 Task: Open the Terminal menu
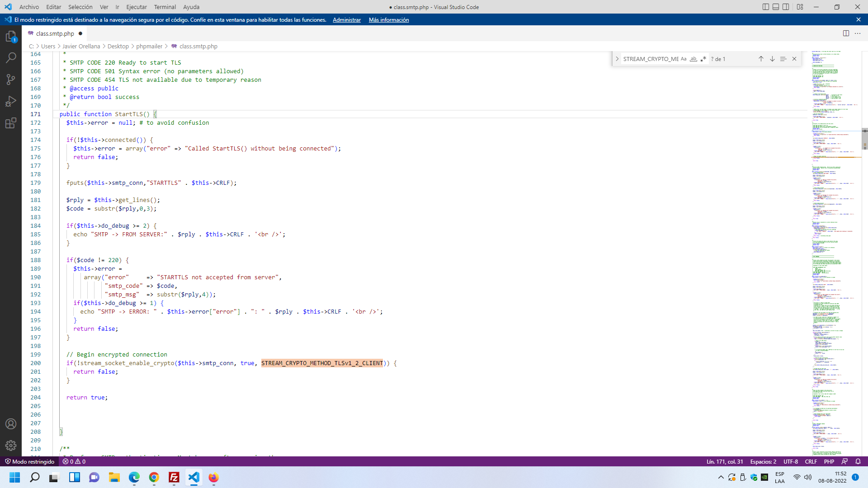(x=165, y=7)
